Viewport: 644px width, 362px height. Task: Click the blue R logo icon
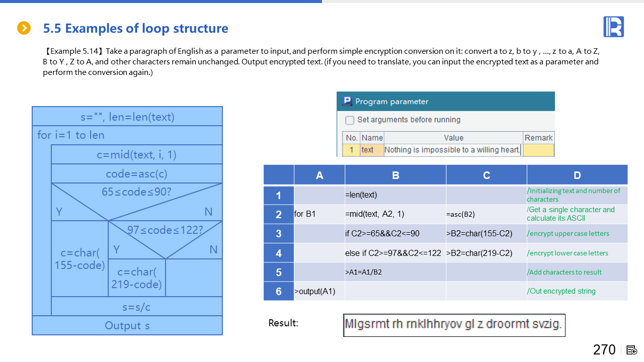pos(613,27)
